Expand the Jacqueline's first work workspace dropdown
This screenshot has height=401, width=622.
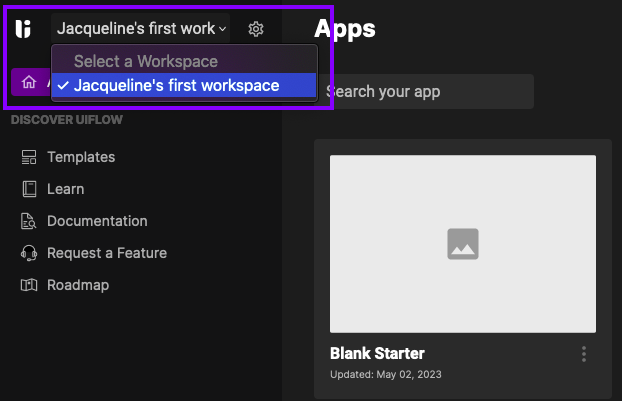pyautogui.click(x=140, y=29)
